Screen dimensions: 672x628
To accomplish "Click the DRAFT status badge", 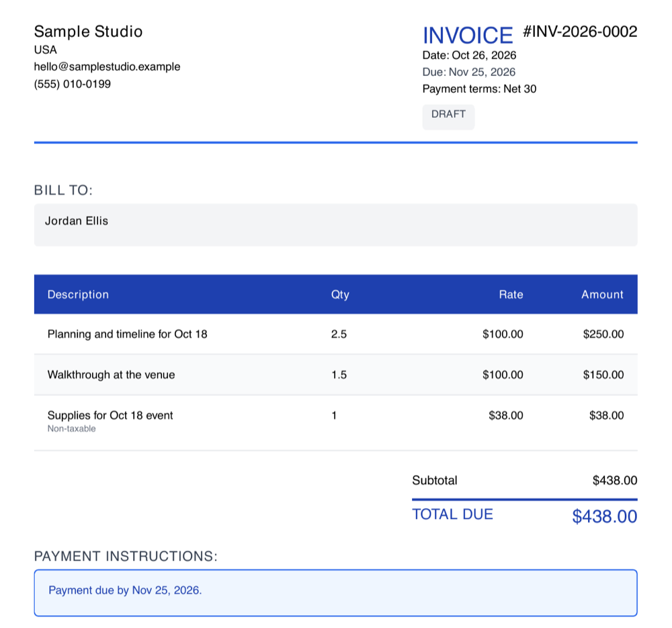I will (x=448, y=116).
